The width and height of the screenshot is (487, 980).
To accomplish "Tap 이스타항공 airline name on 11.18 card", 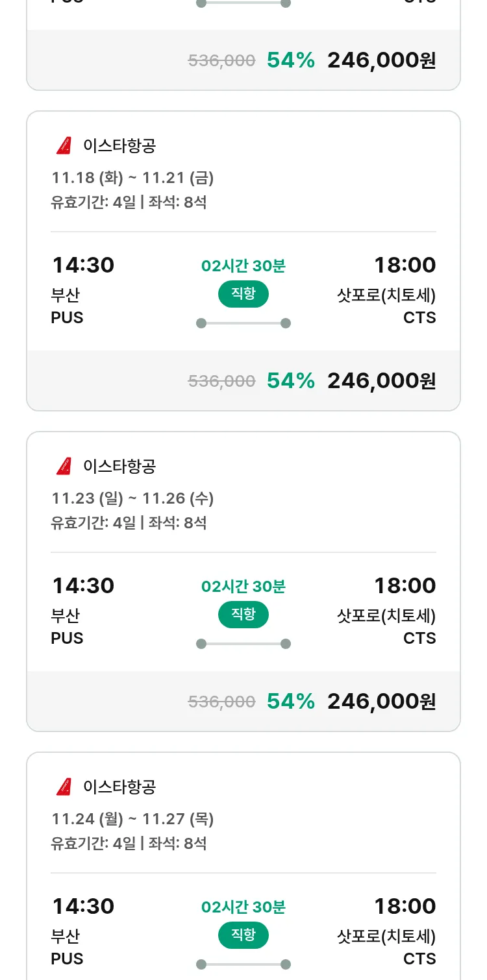I will (x=119, y=146).
